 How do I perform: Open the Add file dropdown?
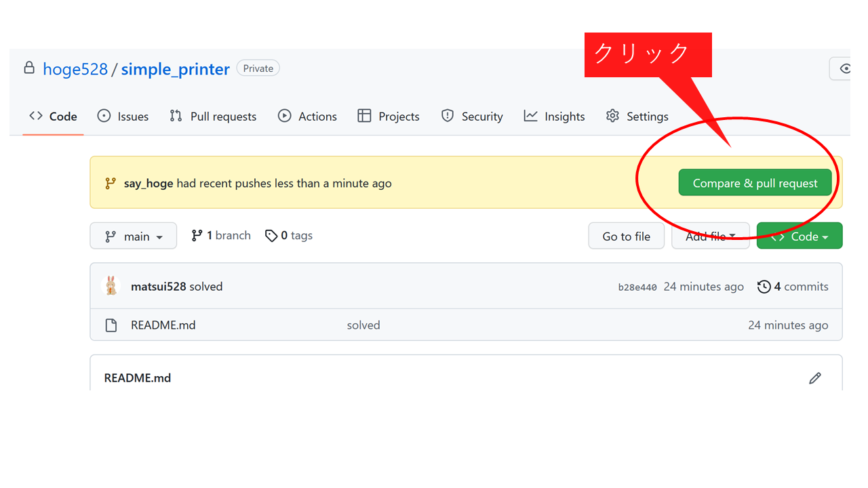tap(710, 237)
